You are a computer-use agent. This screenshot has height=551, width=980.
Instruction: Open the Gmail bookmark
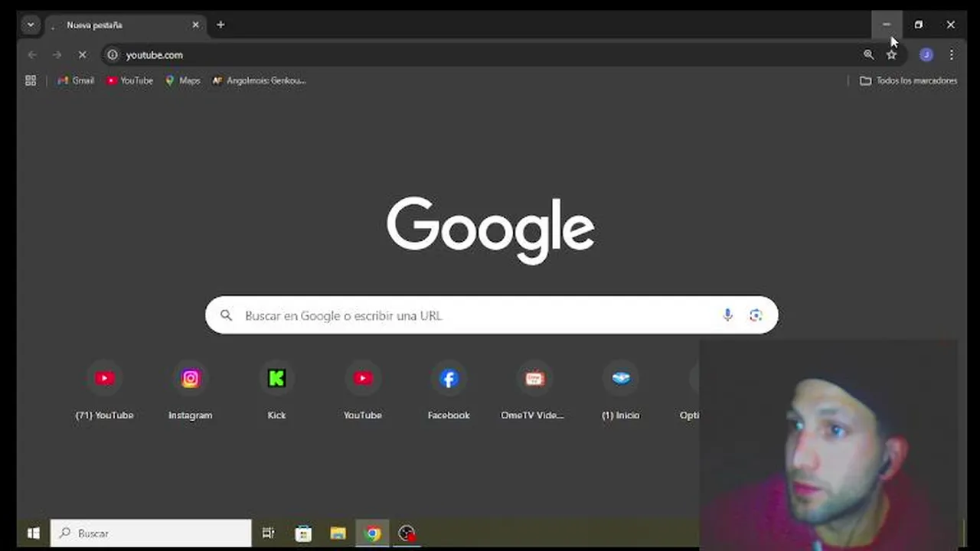pyautogui.click(x=76, y=80)
